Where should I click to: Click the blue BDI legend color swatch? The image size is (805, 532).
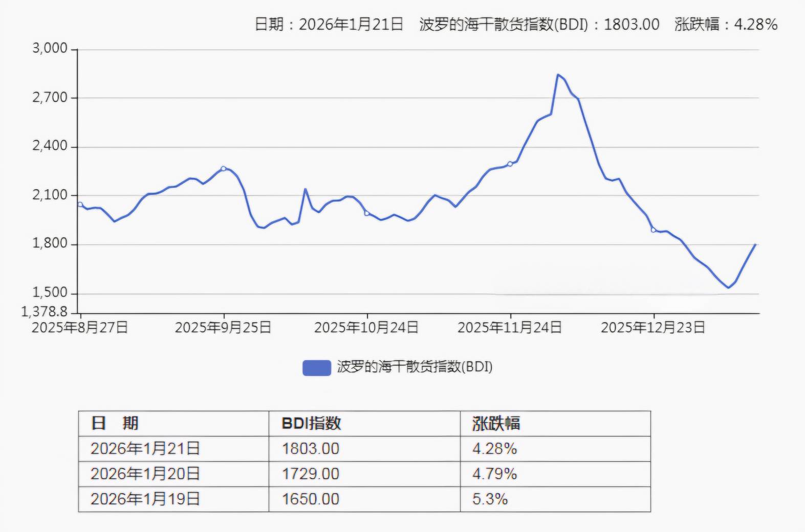pyautogui.click(x=316, y=367)
